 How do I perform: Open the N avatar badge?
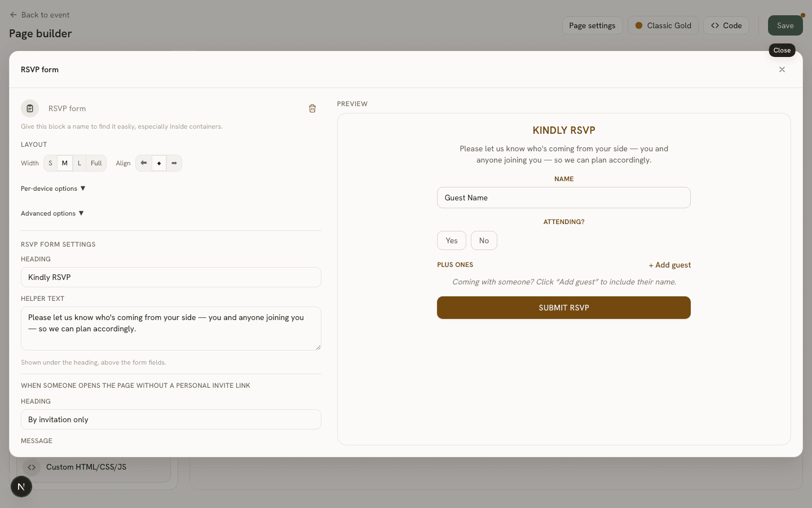(x=21, y=487)
